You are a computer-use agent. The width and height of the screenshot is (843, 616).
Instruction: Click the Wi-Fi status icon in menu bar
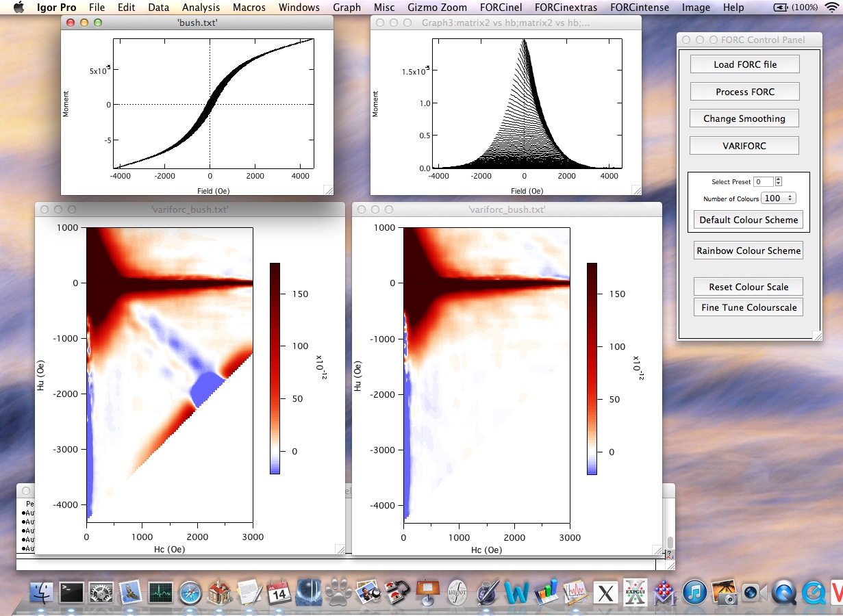[831, 8]
